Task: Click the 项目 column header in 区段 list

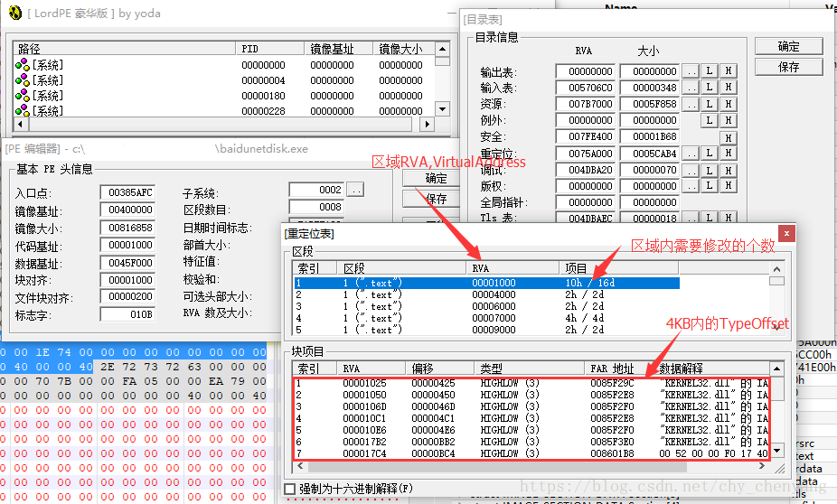Action: (x=618, y=268)
